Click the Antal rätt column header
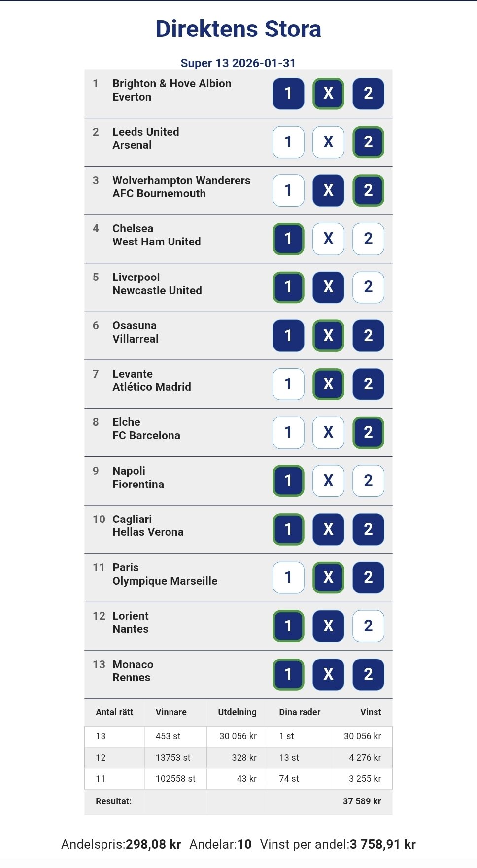This screenshot has height=868, width=477. pos(114,712)
